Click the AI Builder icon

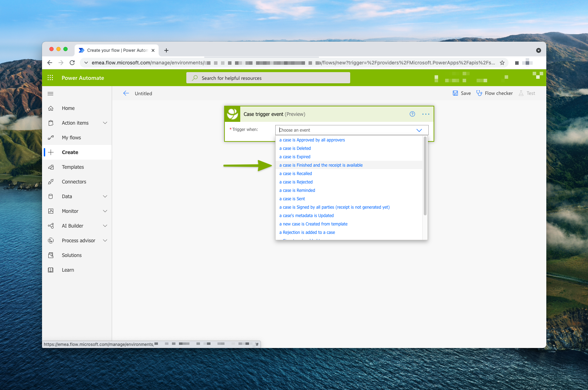[x=51, y=226]
